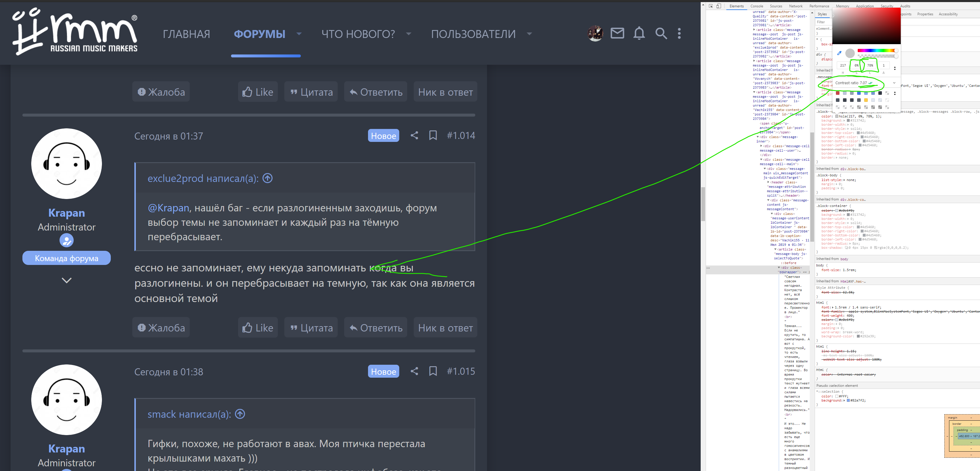Click the share icon on post #1.014
The height and width of the screenshot is (471, 980).
point(414,135)
